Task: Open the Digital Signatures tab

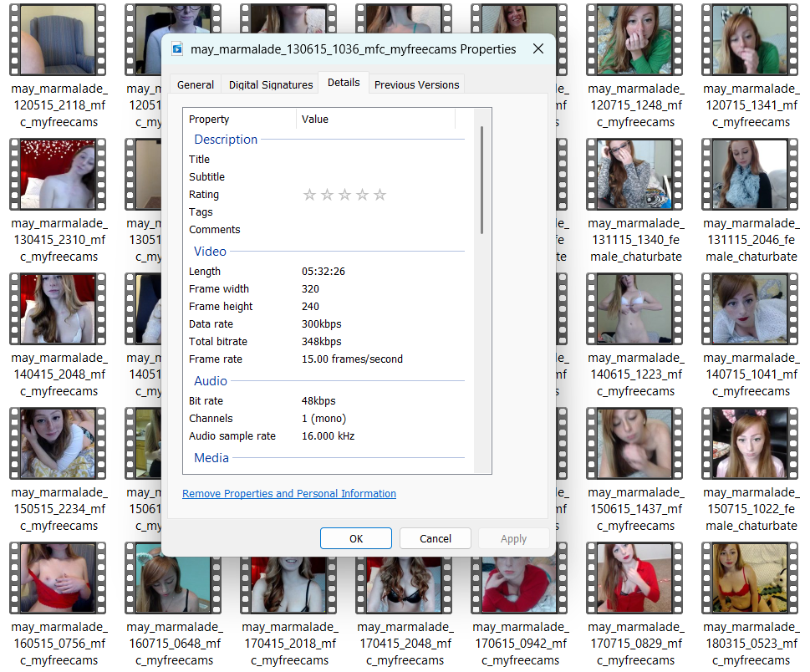Action: (x=271, y=84)
